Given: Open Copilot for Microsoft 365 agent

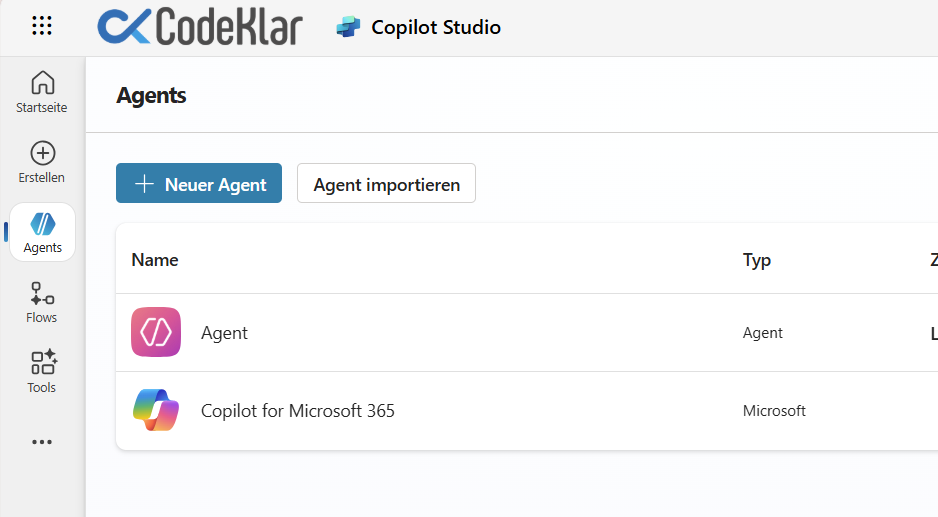Looking at the screenshot, I should pos(297,411).
